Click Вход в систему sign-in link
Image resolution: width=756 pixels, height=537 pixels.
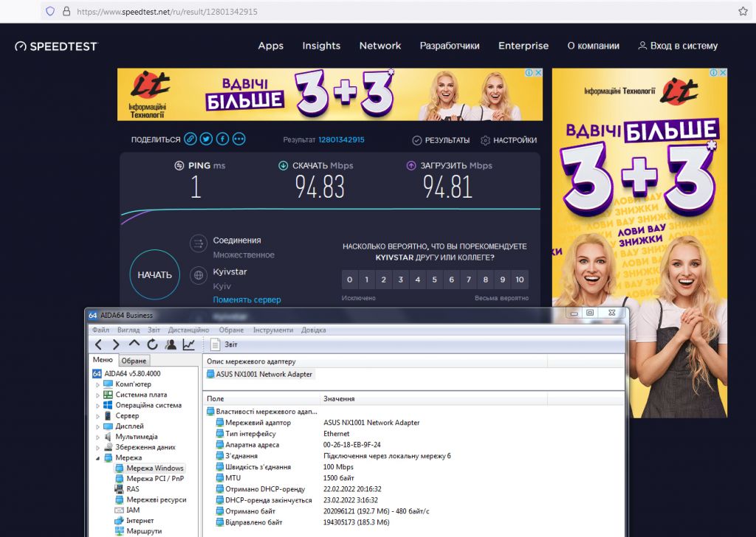[x=678, y=46]
